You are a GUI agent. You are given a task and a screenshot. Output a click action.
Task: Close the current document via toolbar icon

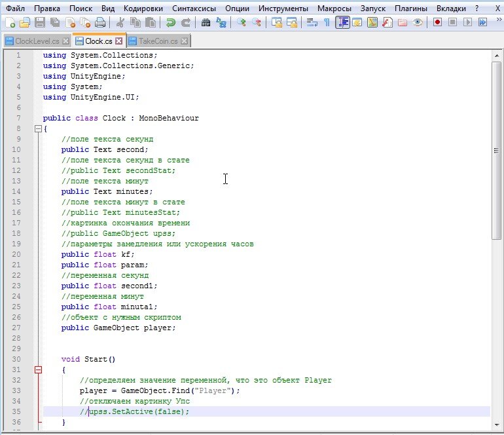[71, 22]
